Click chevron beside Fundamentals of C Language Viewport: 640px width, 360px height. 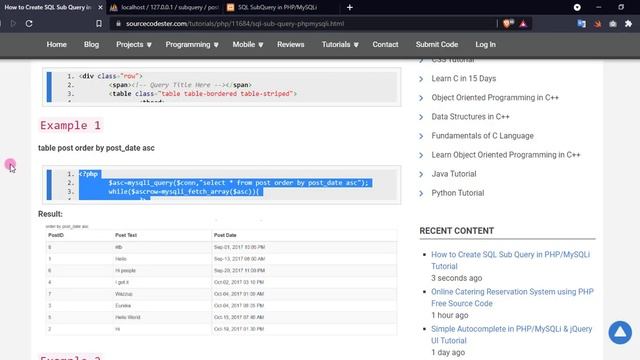tap(421, 136)
